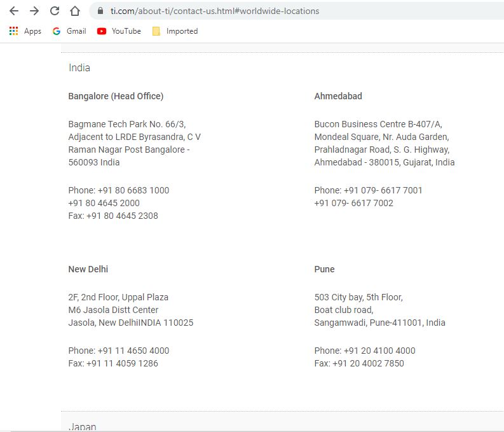Click Bangalore phone '+91 80 6683 1000'
The height and width of the screenshot is (432, 504).
133,190
